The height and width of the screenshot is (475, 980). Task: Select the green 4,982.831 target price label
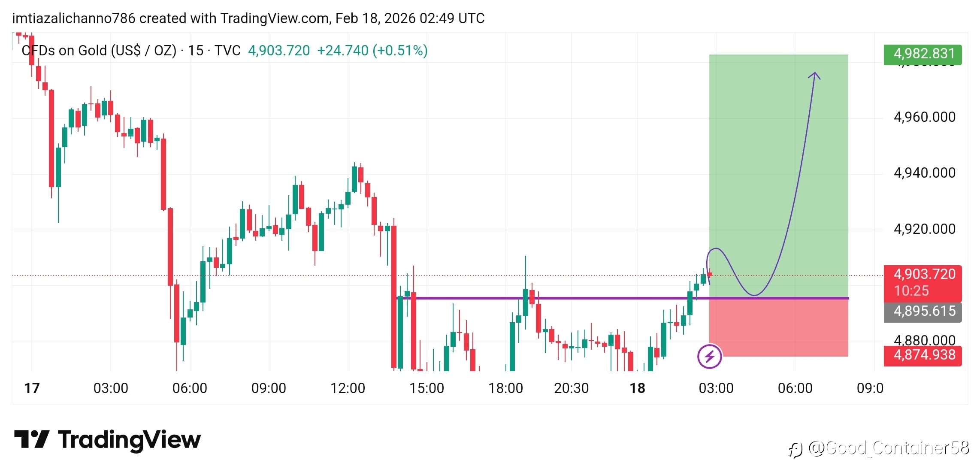[923, 54]
